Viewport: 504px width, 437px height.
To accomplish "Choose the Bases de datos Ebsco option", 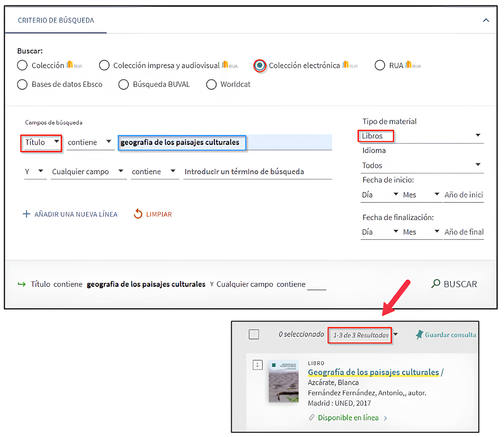I will tap(22, 84).
